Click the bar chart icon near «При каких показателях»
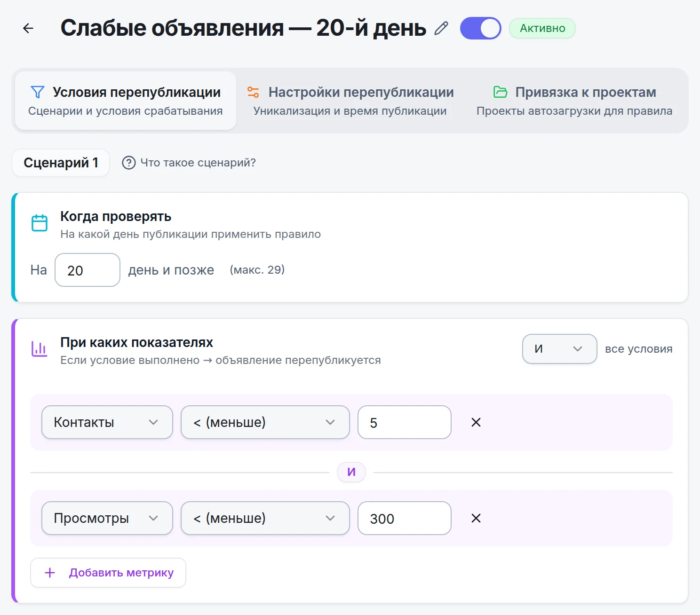 tap(40, 349)
